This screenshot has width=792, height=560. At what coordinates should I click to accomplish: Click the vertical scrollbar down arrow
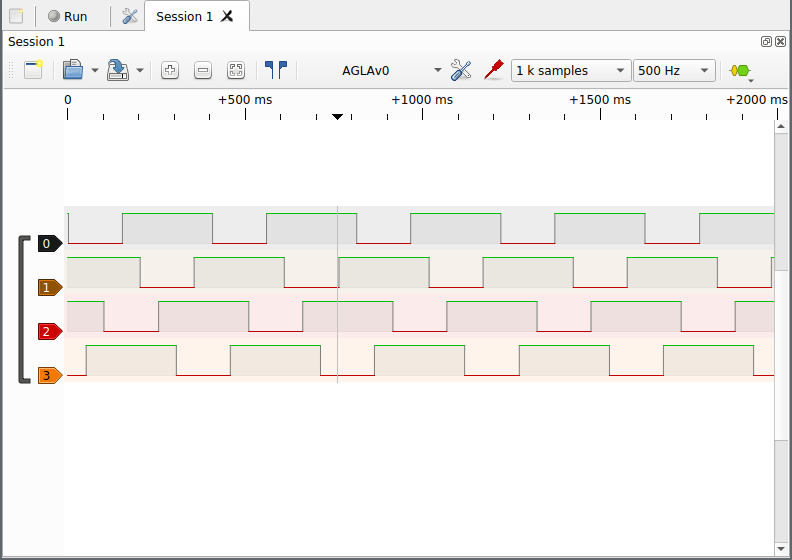click(781, 549)
